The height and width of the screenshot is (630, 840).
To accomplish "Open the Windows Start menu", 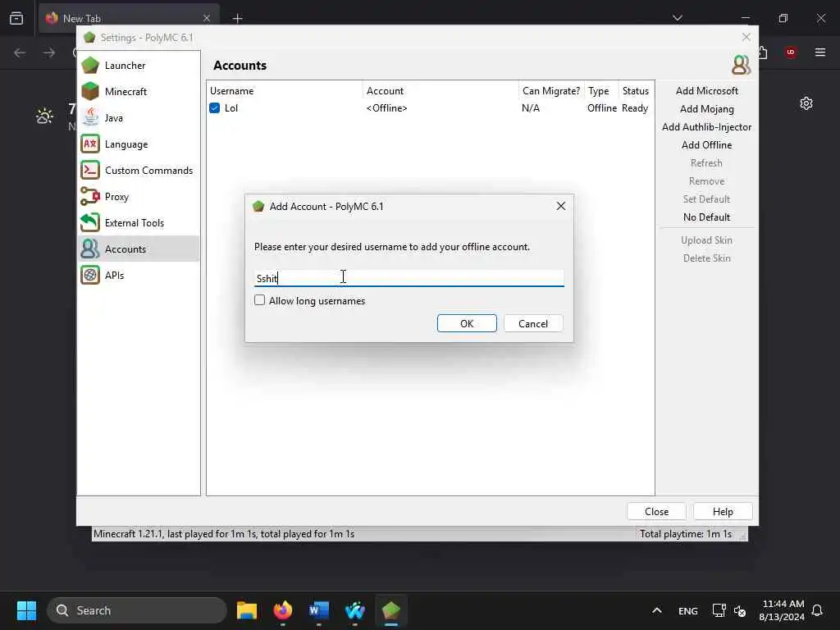I will click(26, 610).
